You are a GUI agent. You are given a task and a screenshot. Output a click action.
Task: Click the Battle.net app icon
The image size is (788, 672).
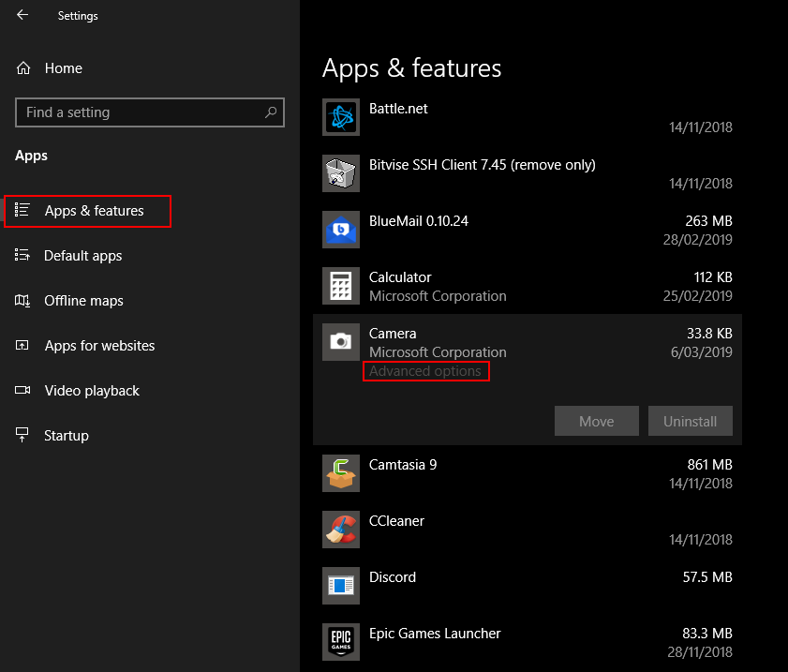point(341,117)
